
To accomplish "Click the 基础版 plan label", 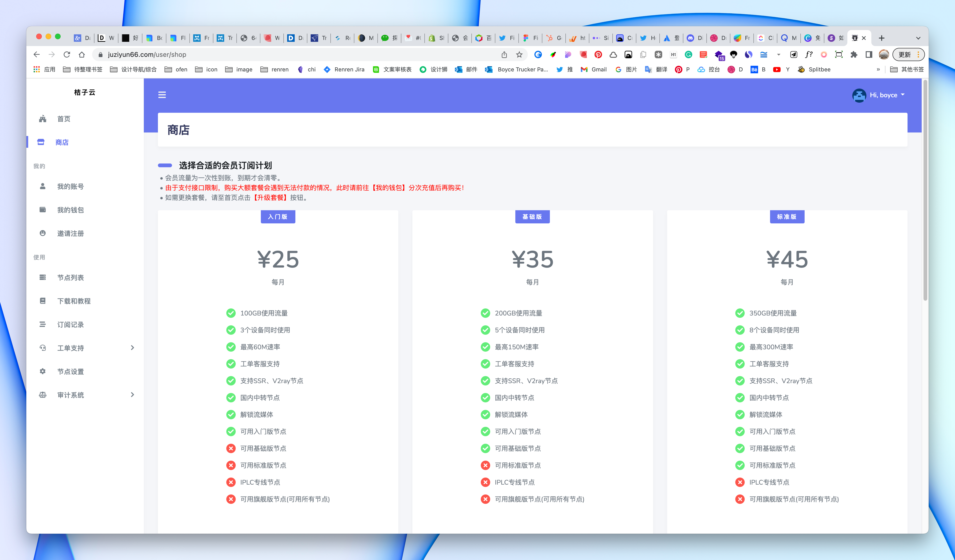I will 532,217.
